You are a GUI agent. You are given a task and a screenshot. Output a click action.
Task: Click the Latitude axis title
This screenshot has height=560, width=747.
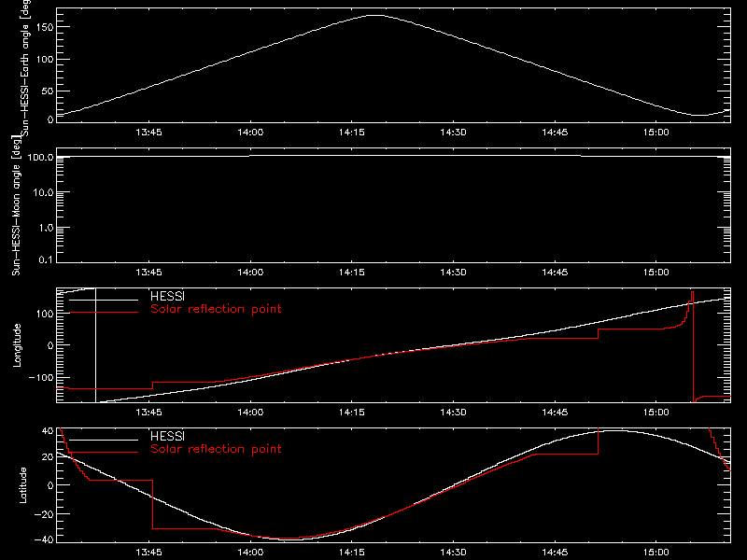[22, 485]
